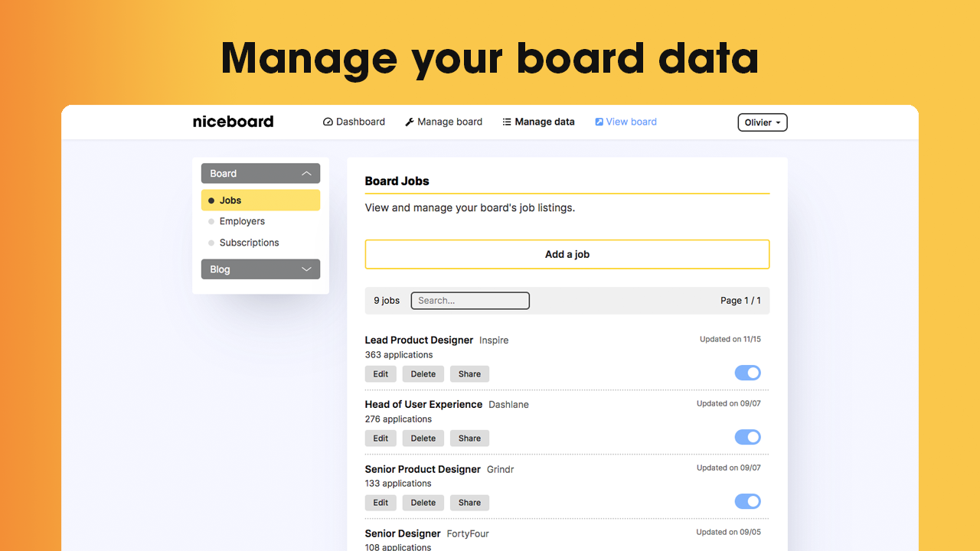Image resolution: width=980 pixels, height=551 pixels.
Task: Delete the Head of User Experience job
Action: click(423, 439)
